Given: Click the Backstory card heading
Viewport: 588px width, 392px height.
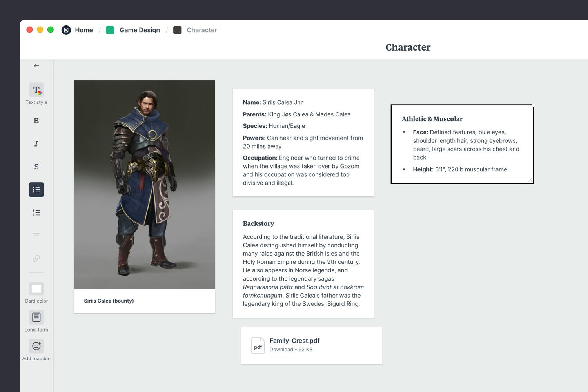Looking at the screenshot, I should tap(258, 223).
